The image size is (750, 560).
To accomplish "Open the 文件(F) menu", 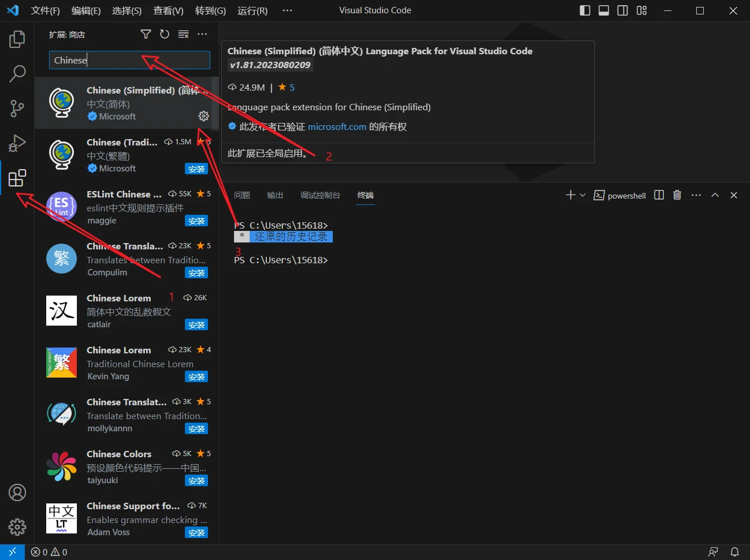I will (x=45, y=10).
